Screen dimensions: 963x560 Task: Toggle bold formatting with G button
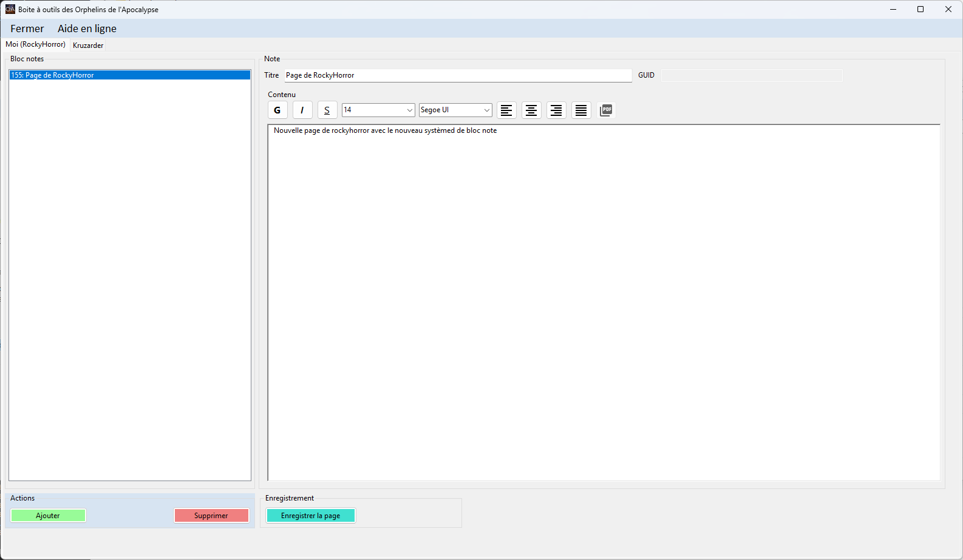pos(277,110)
